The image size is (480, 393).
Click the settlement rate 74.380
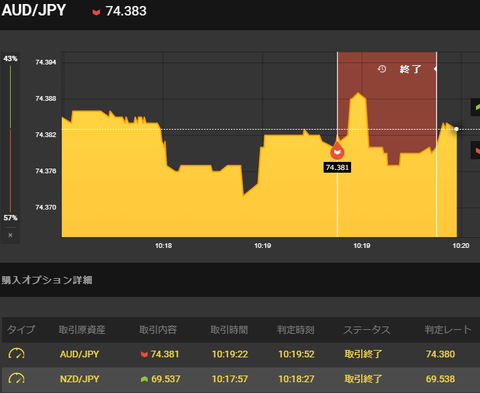[x=440, y=354]
